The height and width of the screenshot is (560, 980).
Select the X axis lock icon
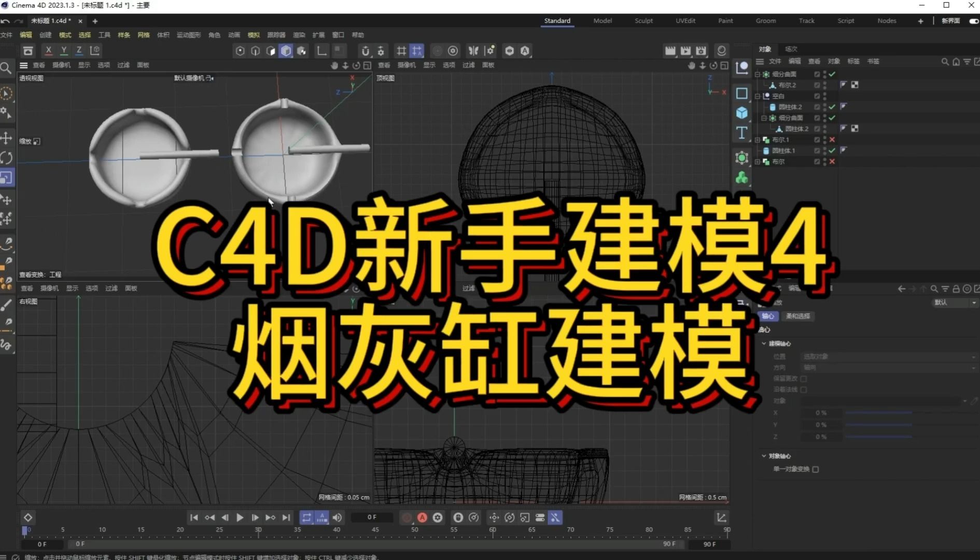pos(48,50)
